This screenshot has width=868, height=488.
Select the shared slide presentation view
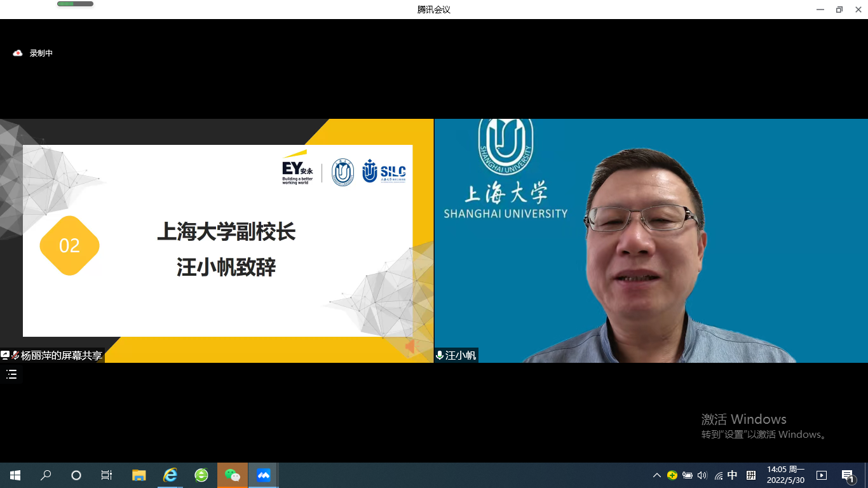(217, 240)
